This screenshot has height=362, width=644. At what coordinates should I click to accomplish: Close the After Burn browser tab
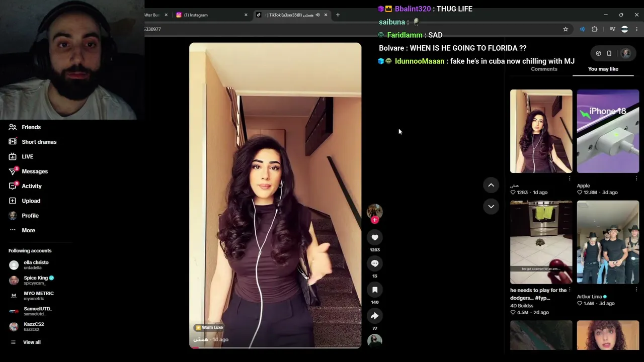point(166,15)
